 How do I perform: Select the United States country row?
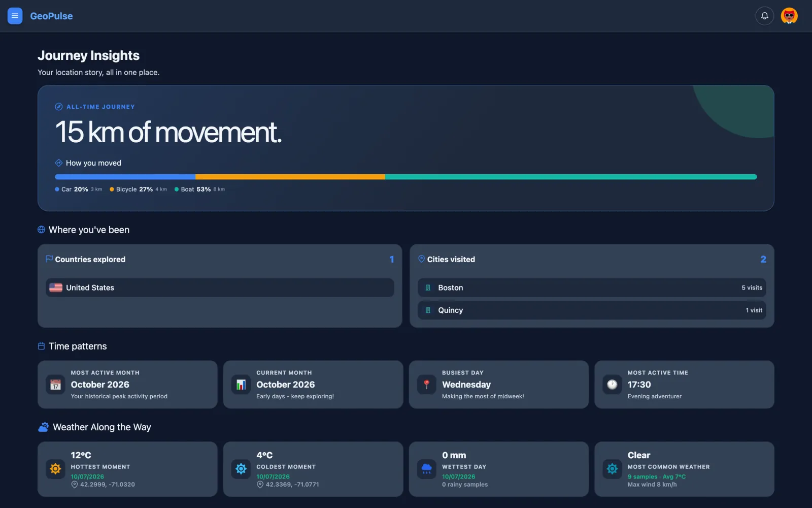220,288
